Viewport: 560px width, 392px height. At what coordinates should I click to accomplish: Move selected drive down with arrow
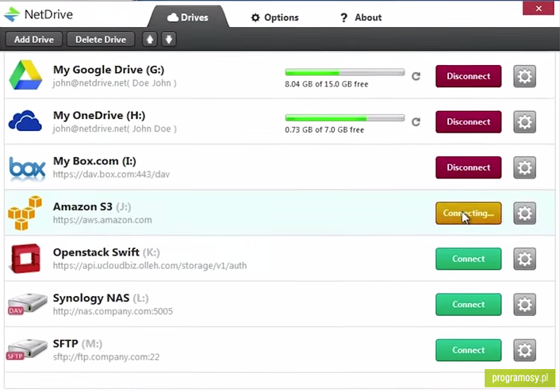(x=169, y=40)
